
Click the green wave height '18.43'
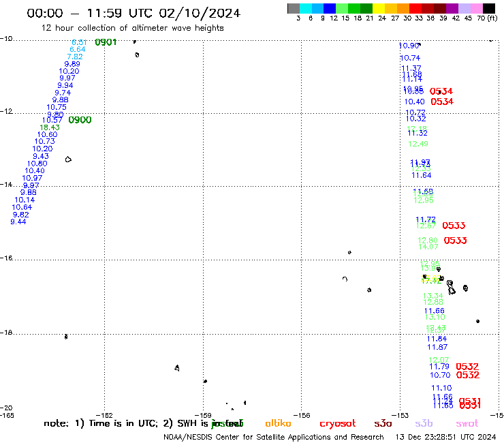coord(50,127)
